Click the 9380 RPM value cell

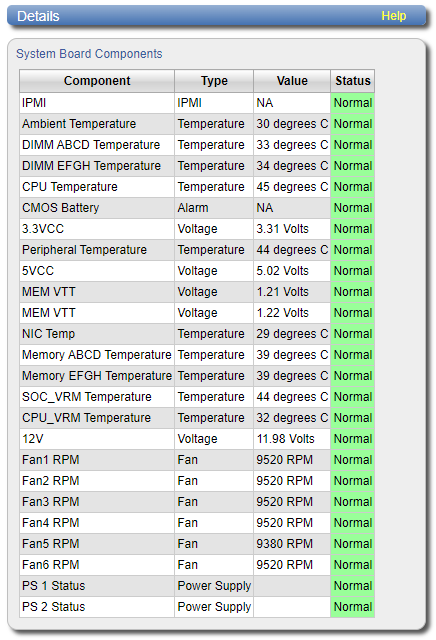click(x=292, y=544)
